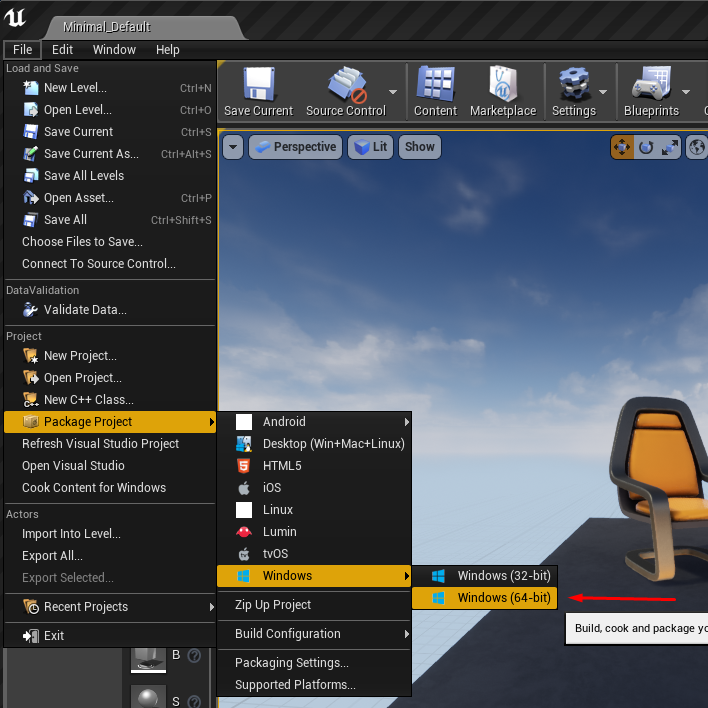
Task: Open the Edit menu
Action: (62, 50)
